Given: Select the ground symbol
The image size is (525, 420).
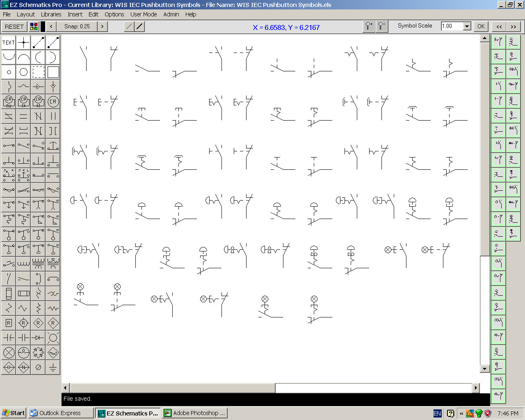Looking at the screenshot, I should (x=53, y=367).
